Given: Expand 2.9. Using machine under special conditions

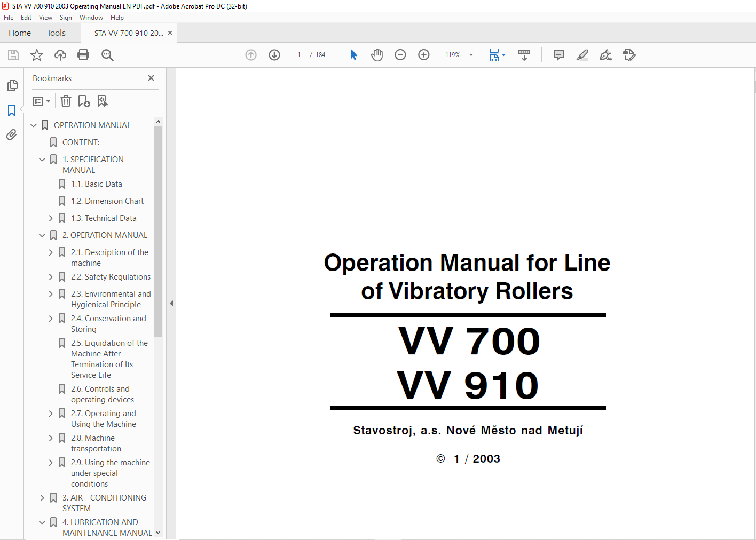Looking at the screenshot, I should tap(51, 463).
